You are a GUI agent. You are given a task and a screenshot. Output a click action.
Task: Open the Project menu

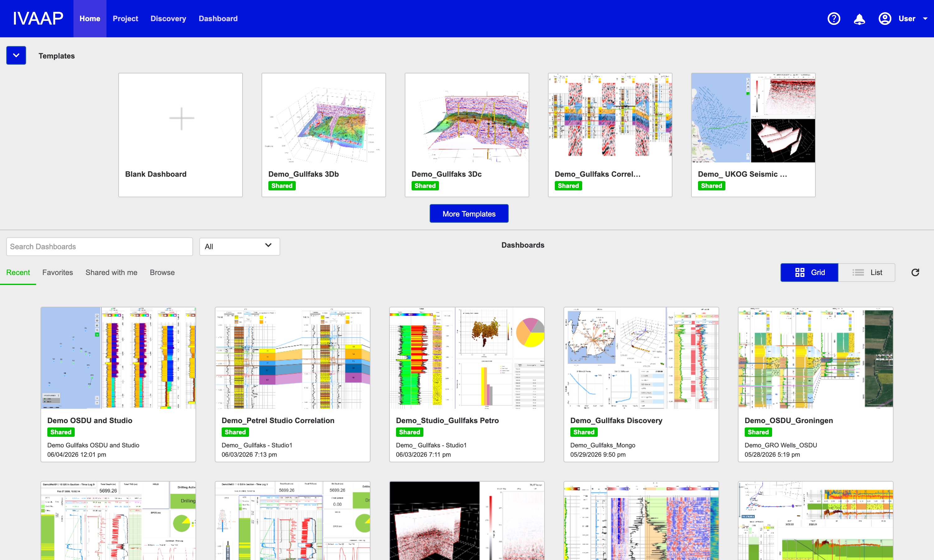point(125,18)
